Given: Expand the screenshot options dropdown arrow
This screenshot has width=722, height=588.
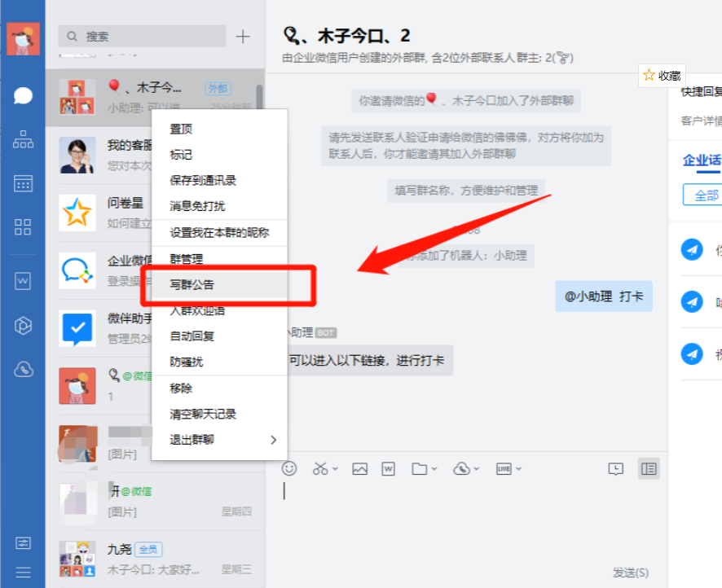Looking at the screenshot, I should click(335, 469).
